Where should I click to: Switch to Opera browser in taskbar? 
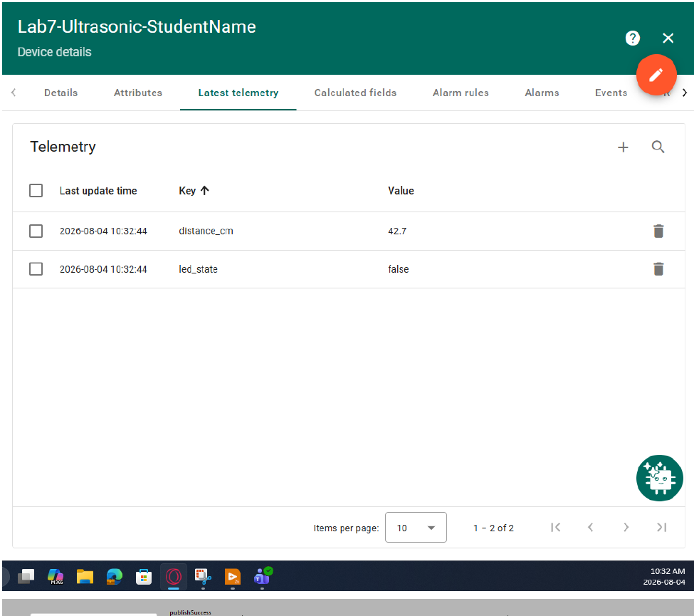(x=173, y=576)
